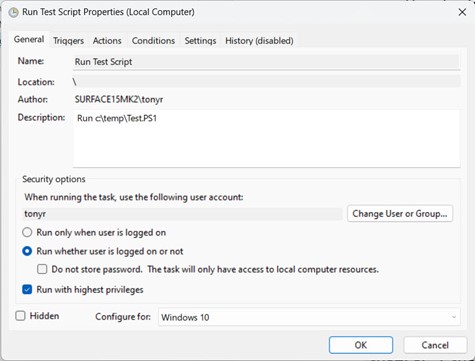
Task: Open the Actions tab
Action: tap(107, 41)
